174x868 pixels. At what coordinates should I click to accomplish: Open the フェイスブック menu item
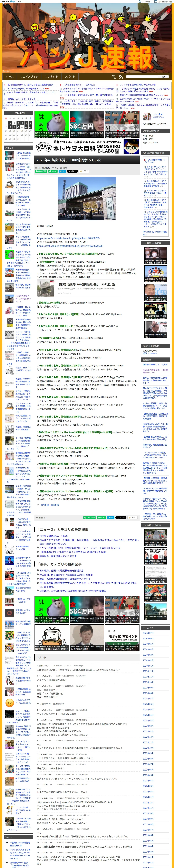(x=29, y=77)
